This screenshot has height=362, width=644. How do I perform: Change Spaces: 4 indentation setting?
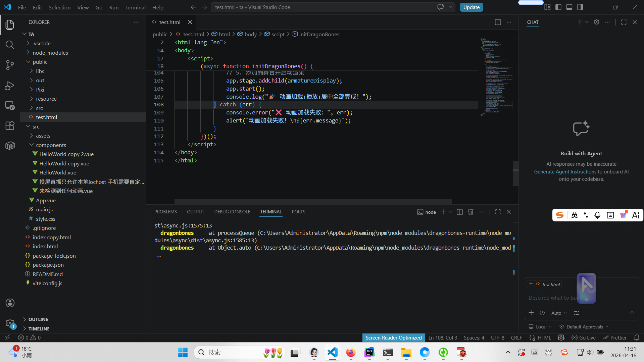tap(474, 338)
